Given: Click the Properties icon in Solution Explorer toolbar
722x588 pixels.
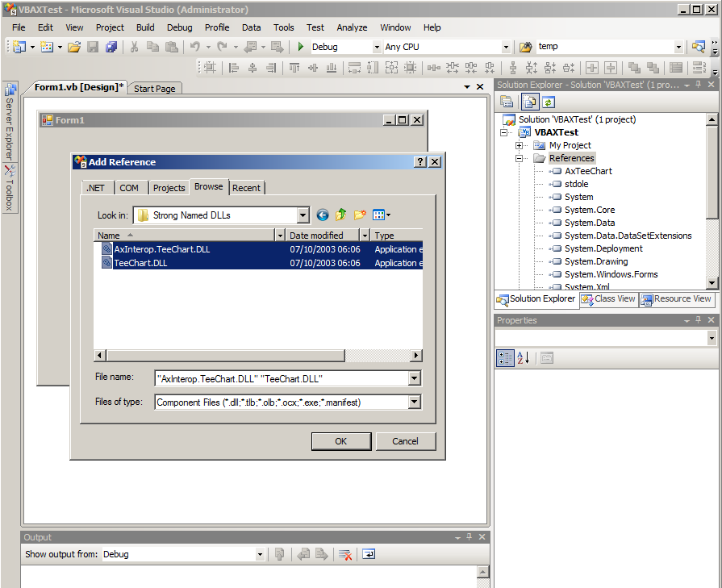Looking at the screenshot, I should (x=507, y=102).
